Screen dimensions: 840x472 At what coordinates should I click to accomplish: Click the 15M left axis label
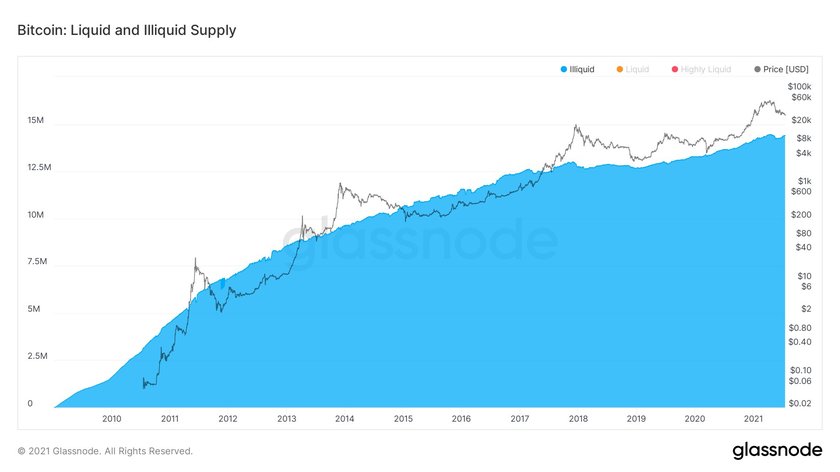pyautogui.click(x=36, y=120)
